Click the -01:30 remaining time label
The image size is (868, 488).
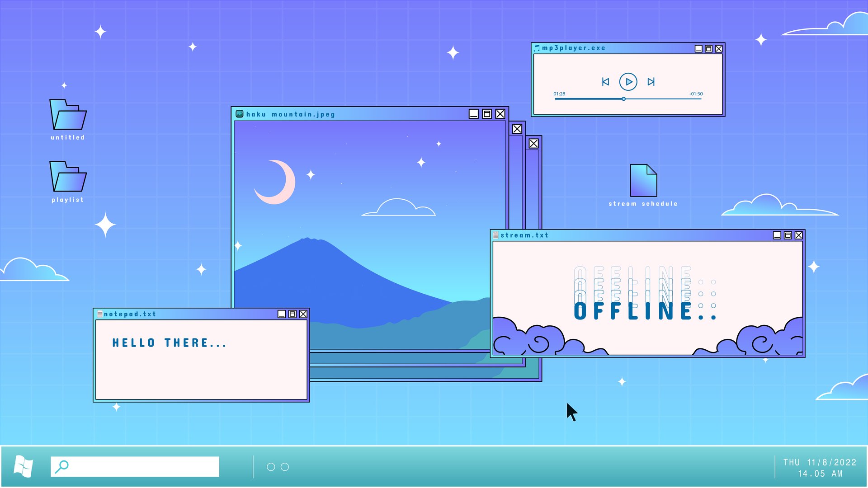(x=696, y=94)
